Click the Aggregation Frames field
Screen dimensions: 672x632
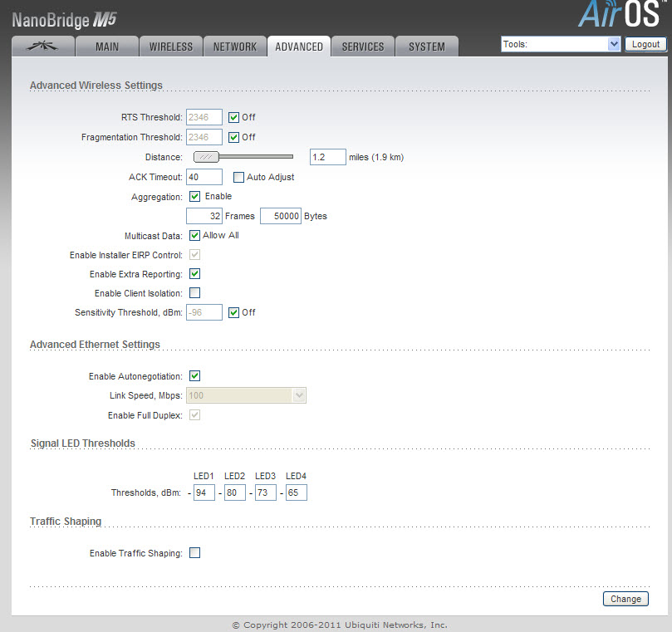[x=204, y=216]
